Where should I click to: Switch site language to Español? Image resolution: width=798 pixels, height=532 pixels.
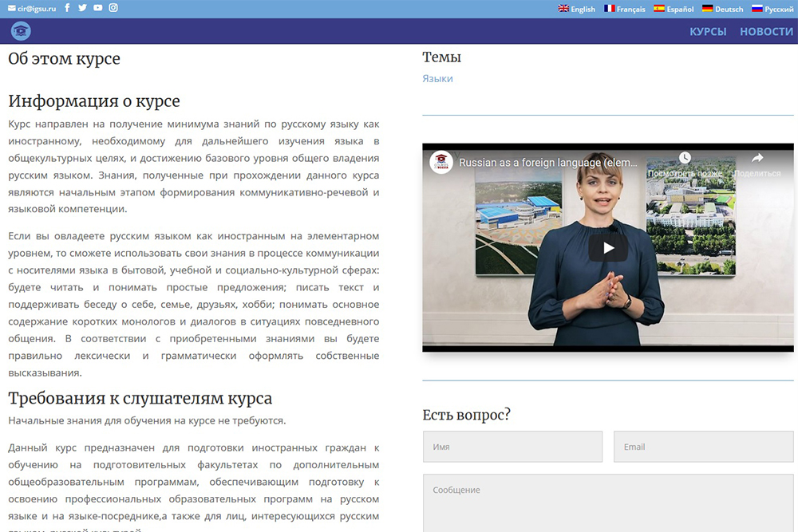(674, 9)
